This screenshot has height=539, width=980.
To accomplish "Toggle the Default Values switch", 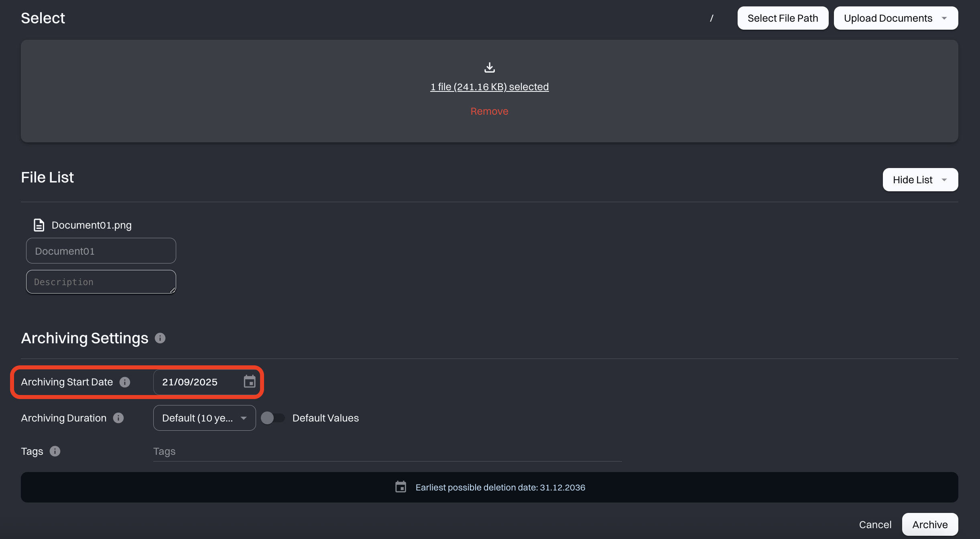I will click(x=272, y=418).
